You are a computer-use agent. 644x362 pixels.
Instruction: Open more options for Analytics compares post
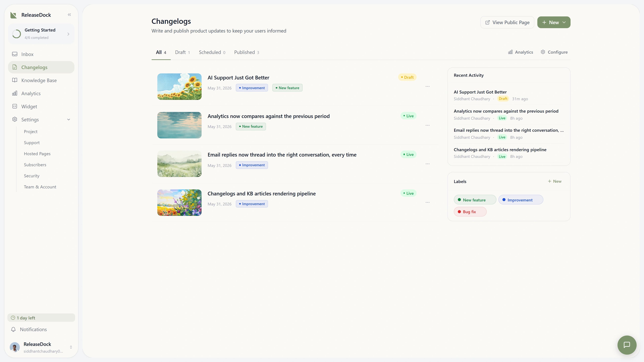click(x=427, y=125)
